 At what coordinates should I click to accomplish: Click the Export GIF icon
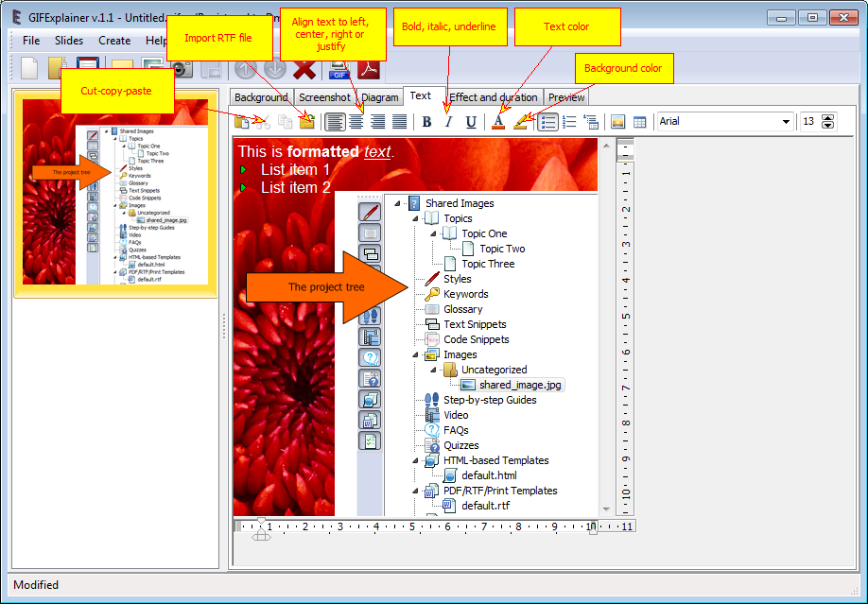click(339, 70)
